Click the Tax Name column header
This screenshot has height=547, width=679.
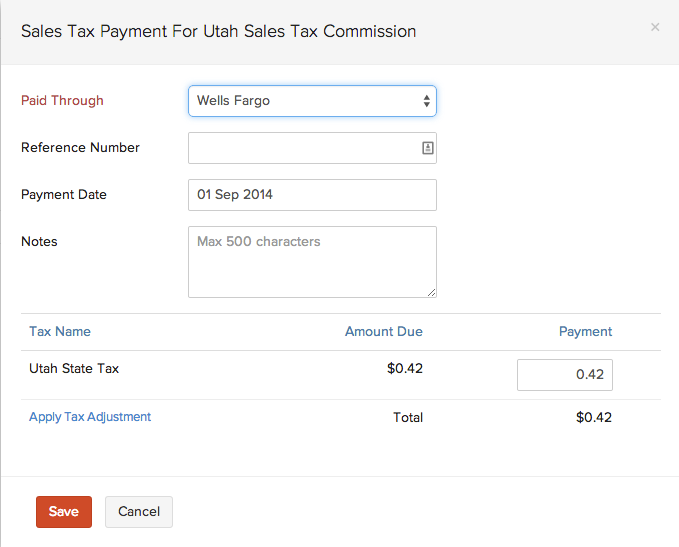[x=60, y=332]
